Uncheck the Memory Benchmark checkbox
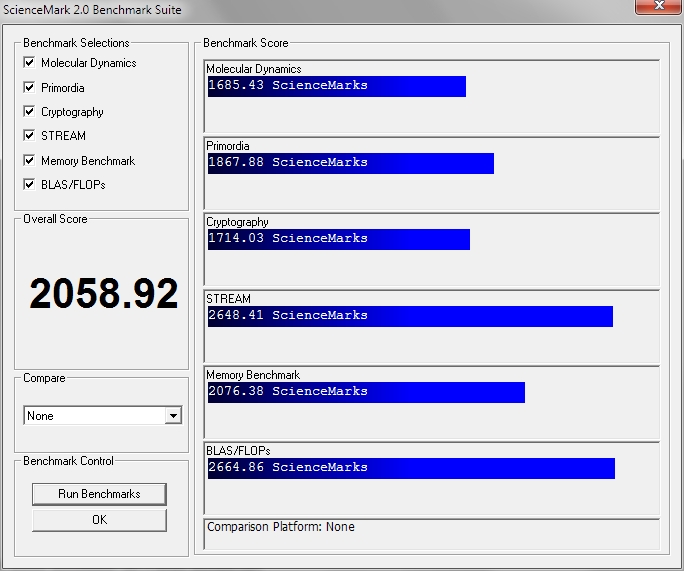 [x=29, y=160]
